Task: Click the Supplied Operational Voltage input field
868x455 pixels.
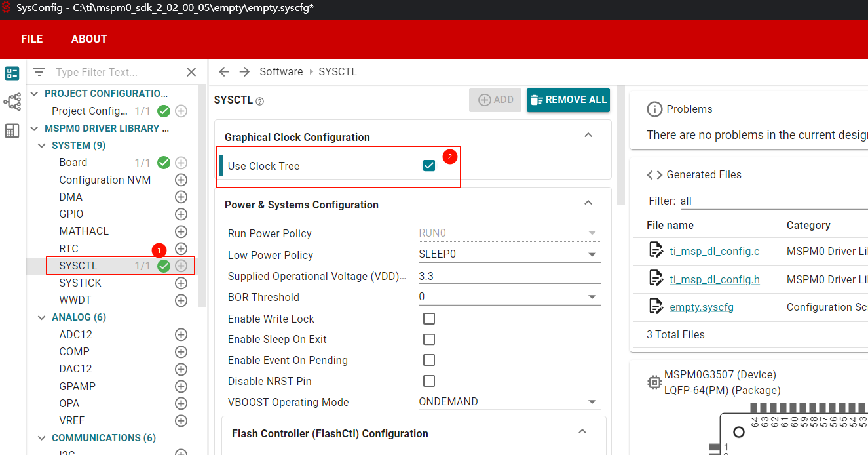Action: (x=509, y=276)
